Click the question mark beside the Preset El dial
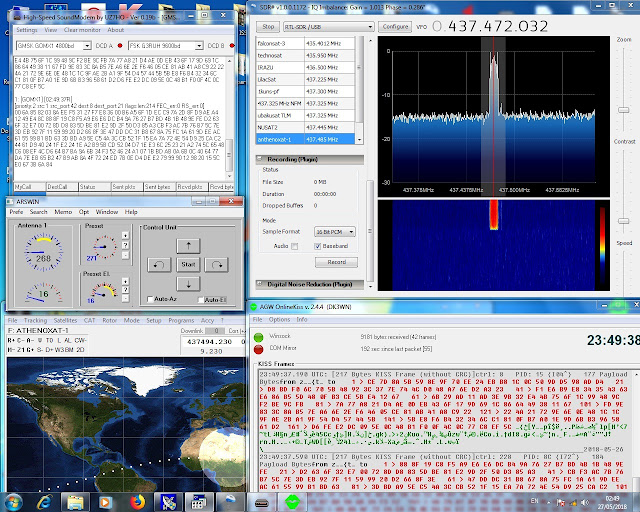 click(125, 290)
